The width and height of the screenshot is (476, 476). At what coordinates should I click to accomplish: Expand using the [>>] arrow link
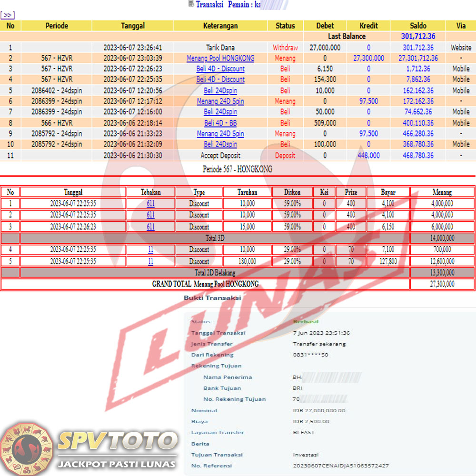[8, 15]
